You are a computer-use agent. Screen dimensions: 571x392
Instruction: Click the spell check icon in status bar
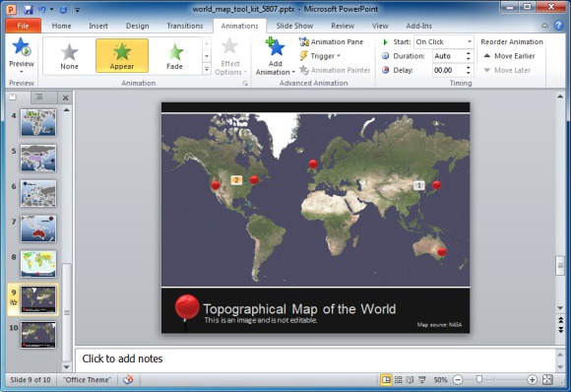coord(128,379)
